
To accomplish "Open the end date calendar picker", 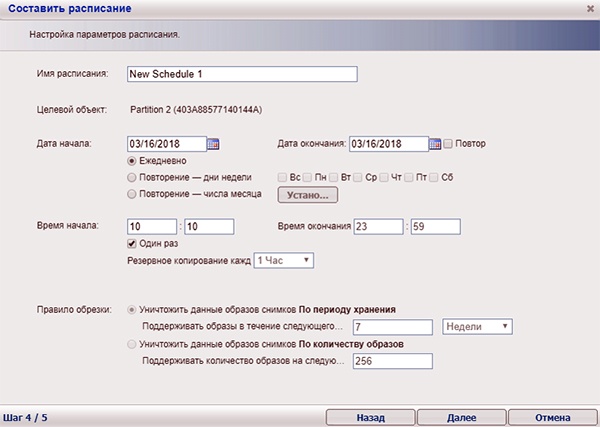I will tap(435, 144).
